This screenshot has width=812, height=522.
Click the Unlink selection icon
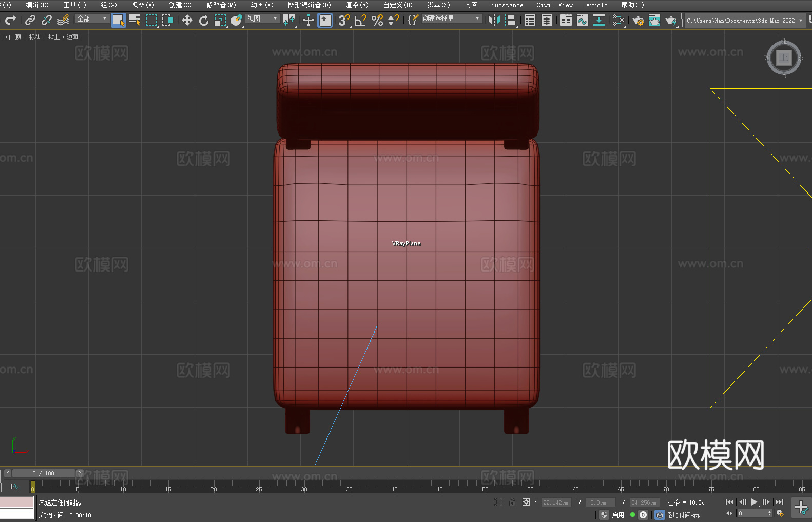(x=47, y=20)
